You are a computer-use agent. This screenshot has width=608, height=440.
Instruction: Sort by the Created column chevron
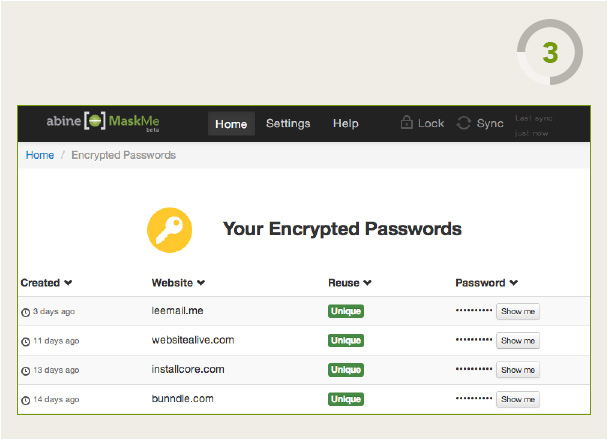pyautogui.click(x=68, y=283)
